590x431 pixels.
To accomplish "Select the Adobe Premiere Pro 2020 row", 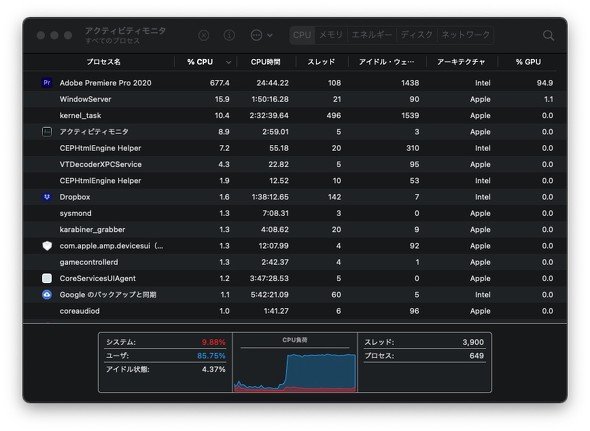I will pyautogui.click(x=295, y=83).
